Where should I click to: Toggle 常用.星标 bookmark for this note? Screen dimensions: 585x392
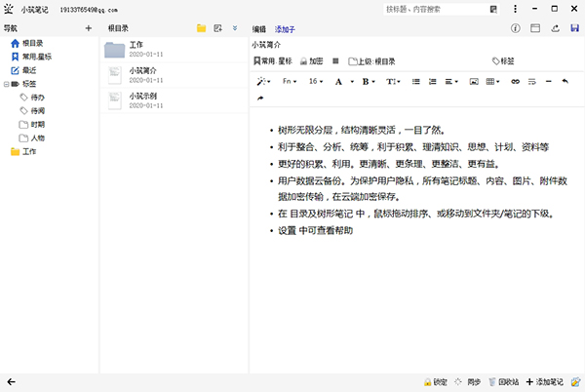click(x=271, y=60)
